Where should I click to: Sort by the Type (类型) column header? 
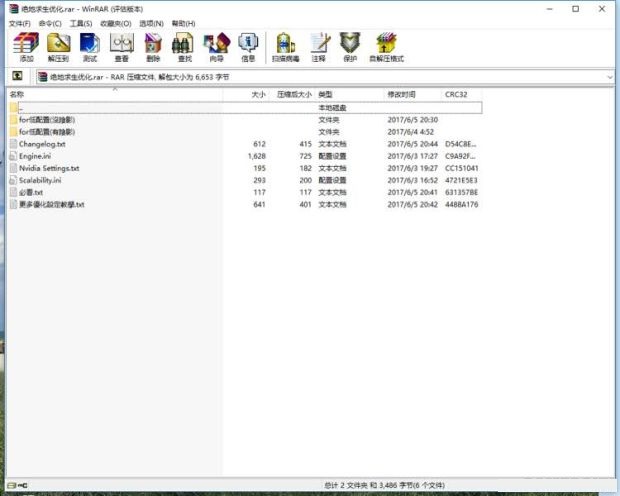click(x=350, y=95)
